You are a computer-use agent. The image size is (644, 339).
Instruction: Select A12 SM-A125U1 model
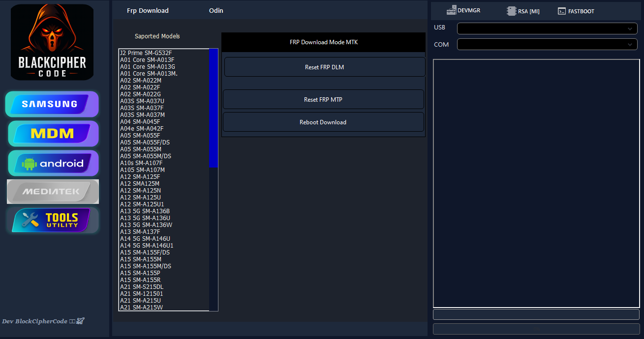(x=142, y=204)
